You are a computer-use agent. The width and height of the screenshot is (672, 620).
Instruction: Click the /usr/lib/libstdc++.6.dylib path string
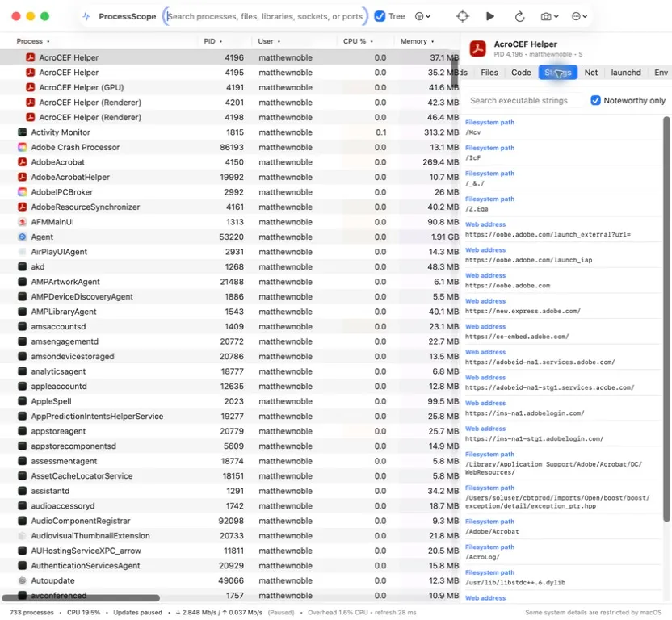coord(515,583)
